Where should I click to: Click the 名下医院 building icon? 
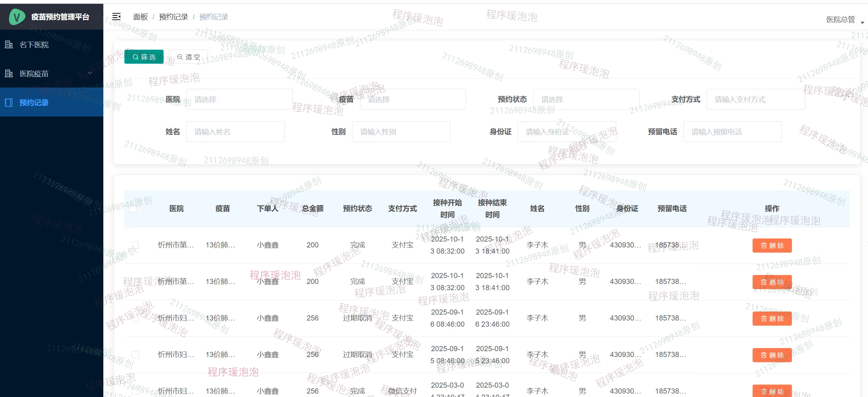(x=9, y=44)
